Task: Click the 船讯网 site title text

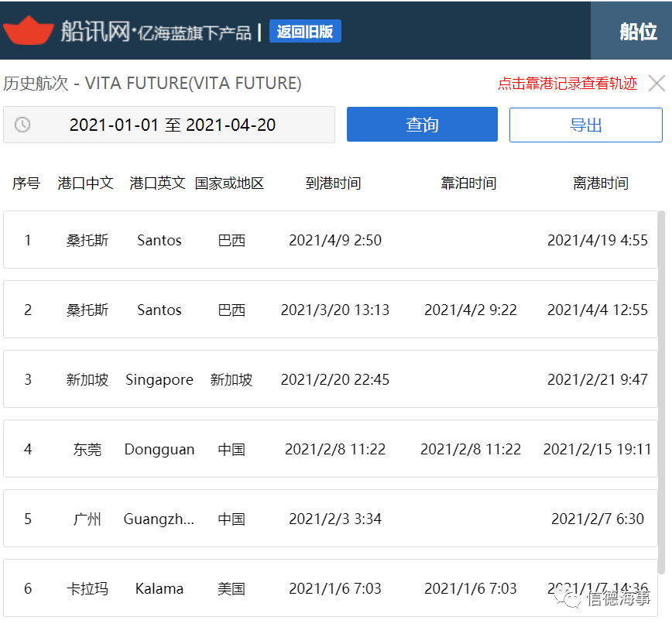Action: tap(94, 31)
